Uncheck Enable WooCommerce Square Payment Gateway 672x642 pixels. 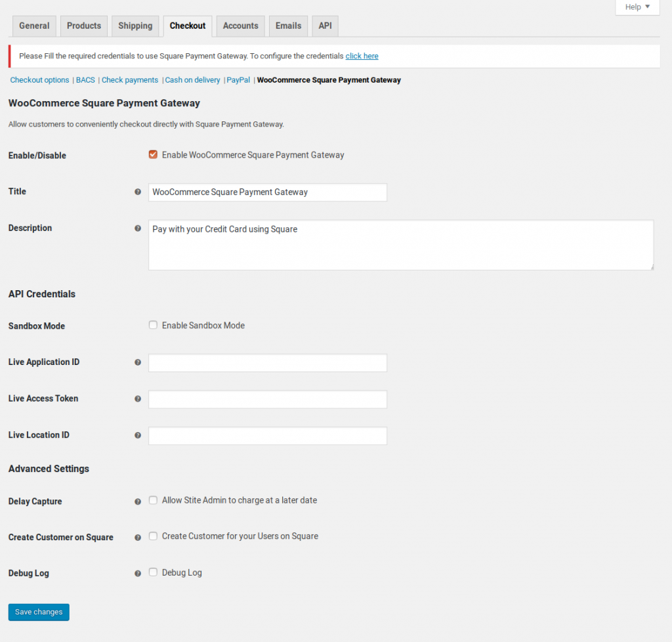coord(153,154)
